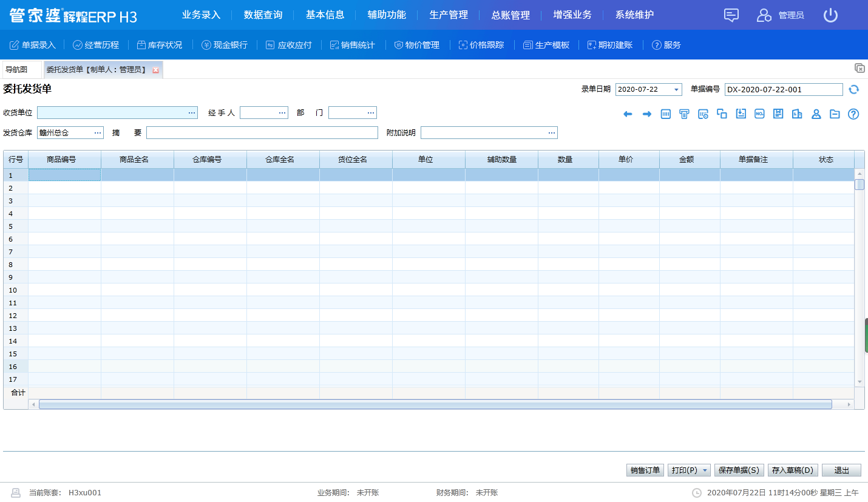Click the 摘要 input field
This screenshot has width=868, height=502.
262,133
